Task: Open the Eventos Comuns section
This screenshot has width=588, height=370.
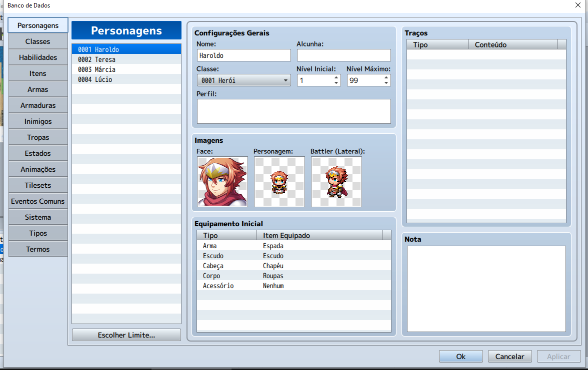Action: pyautogui.click(x=37, y=201)
